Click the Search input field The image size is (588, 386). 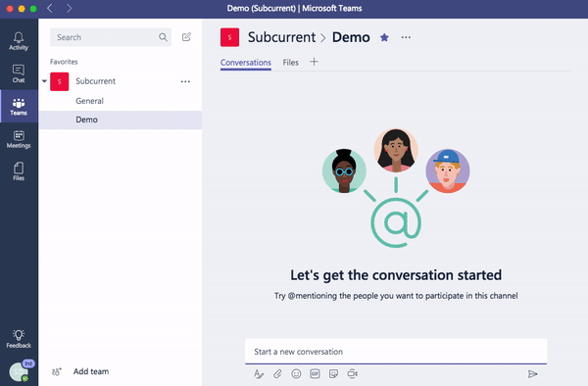[x=111, y=37]
